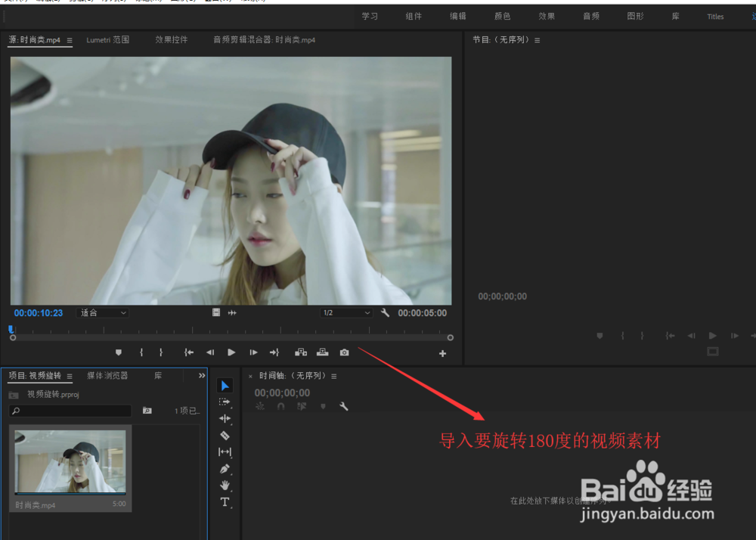Select the Ripple Edit tool
Viewport: 756px width, 540px height.
225,418
